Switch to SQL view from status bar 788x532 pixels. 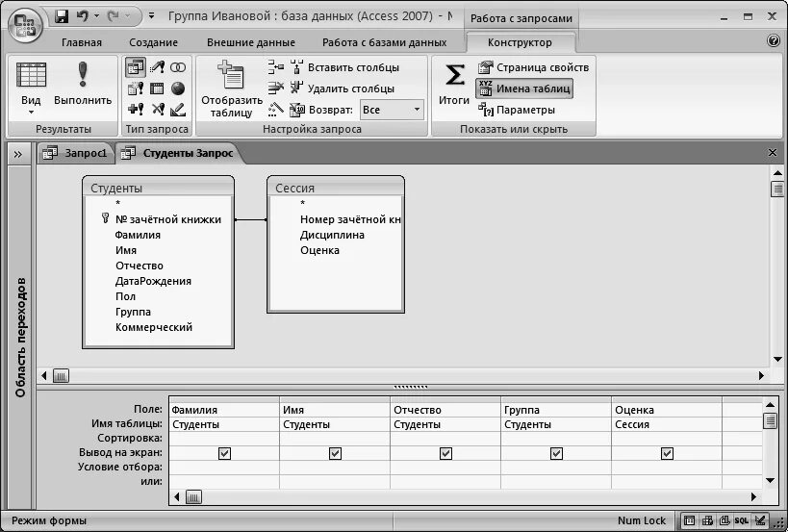click(x=742, y=520)
